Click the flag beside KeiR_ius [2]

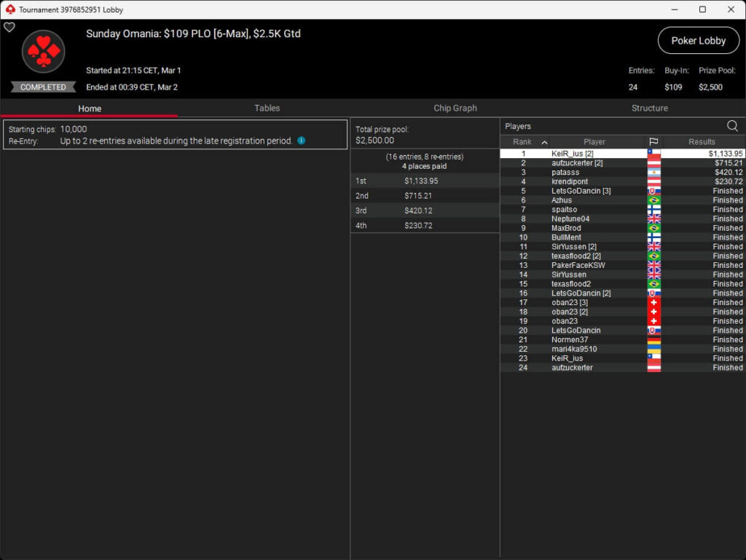coord(653,154)
